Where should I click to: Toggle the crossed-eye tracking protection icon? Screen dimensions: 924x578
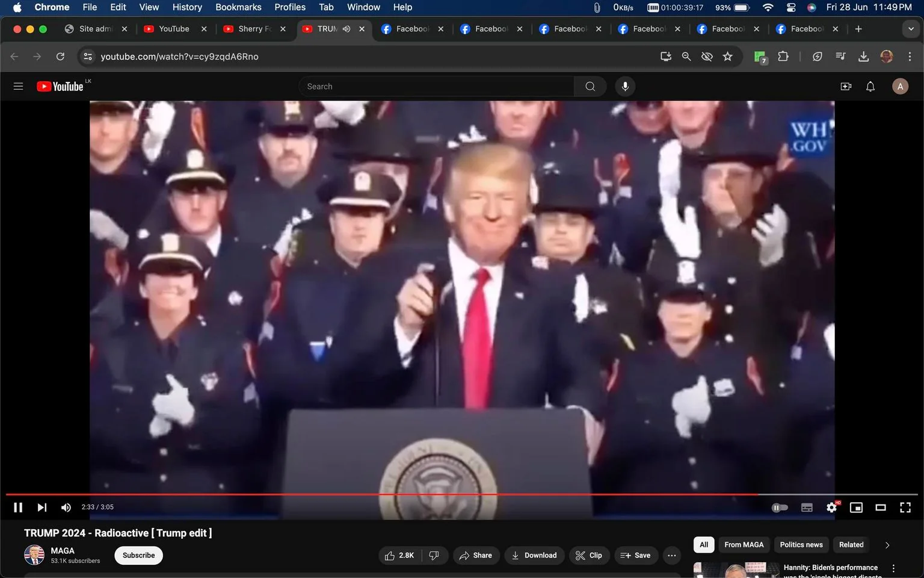(707, 56)
